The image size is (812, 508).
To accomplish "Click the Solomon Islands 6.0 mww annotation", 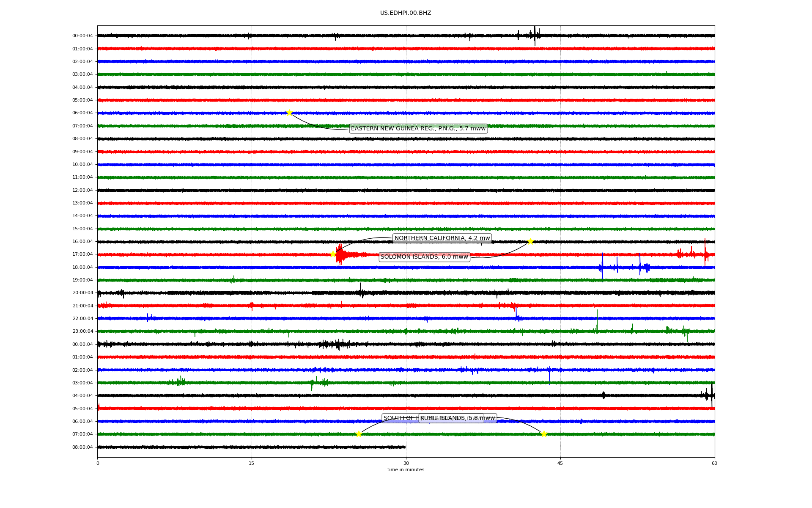I will (x=424, y=257).
